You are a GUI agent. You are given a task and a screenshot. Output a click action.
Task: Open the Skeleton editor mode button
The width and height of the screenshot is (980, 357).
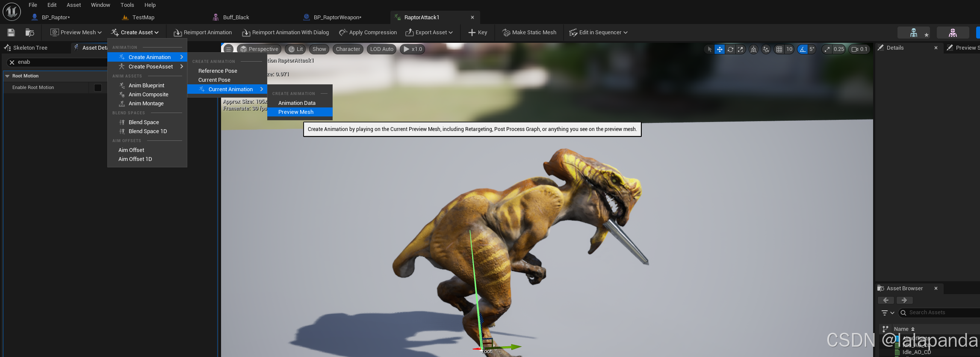pyautogui.click(x=914, y=33)
